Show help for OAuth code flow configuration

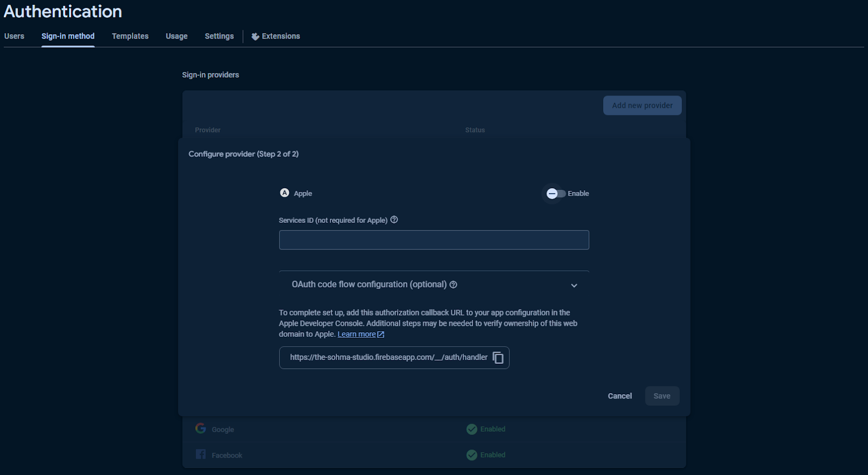(x=454, y=285)
